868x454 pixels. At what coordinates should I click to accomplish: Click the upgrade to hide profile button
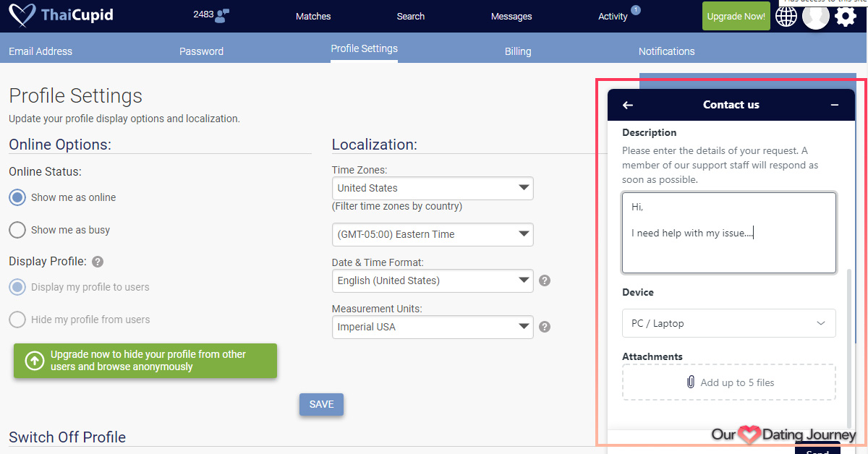tap(145, 361)
